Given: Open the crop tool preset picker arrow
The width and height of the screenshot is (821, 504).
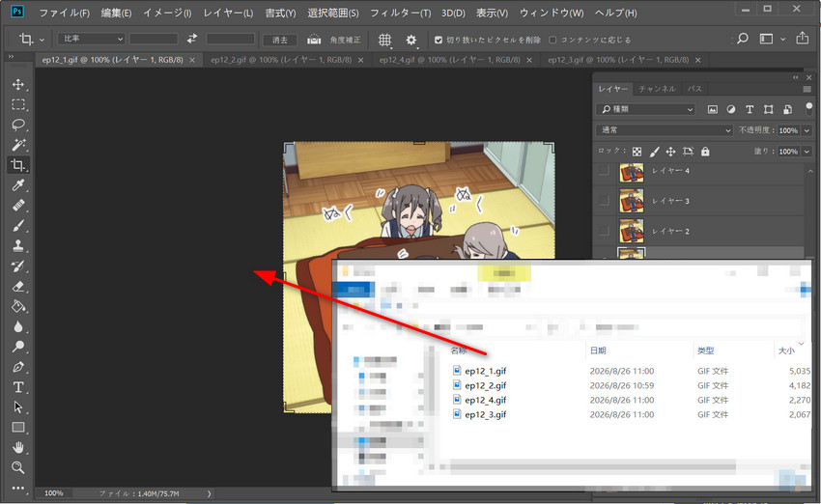Looking at the screenshot, I should pos(42,40).
